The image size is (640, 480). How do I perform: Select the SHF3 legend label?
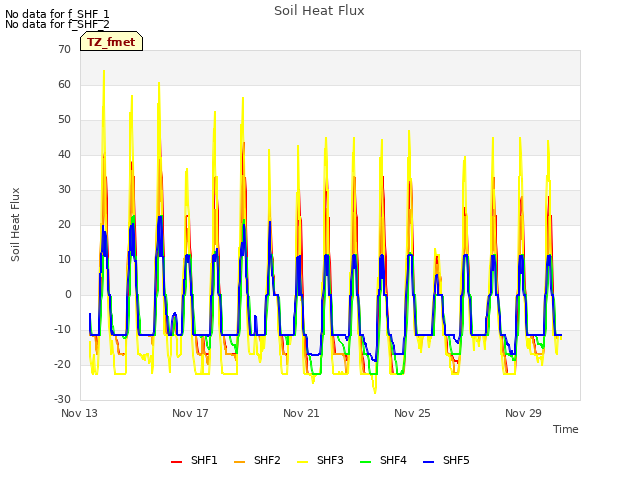[x=330, y=460]
